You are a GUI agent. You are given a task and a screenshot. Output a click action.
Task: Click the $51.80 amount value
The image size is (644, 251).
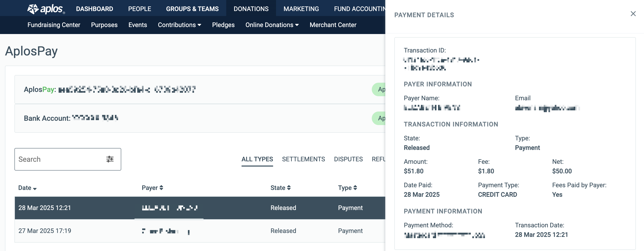(x=413, y=171)
